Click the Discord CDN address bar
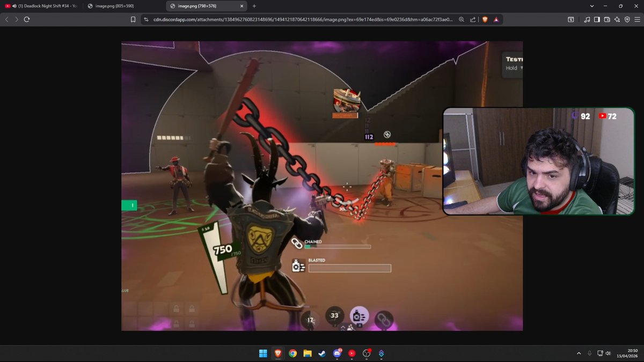 pyautogui.click(x=302, y=19)
